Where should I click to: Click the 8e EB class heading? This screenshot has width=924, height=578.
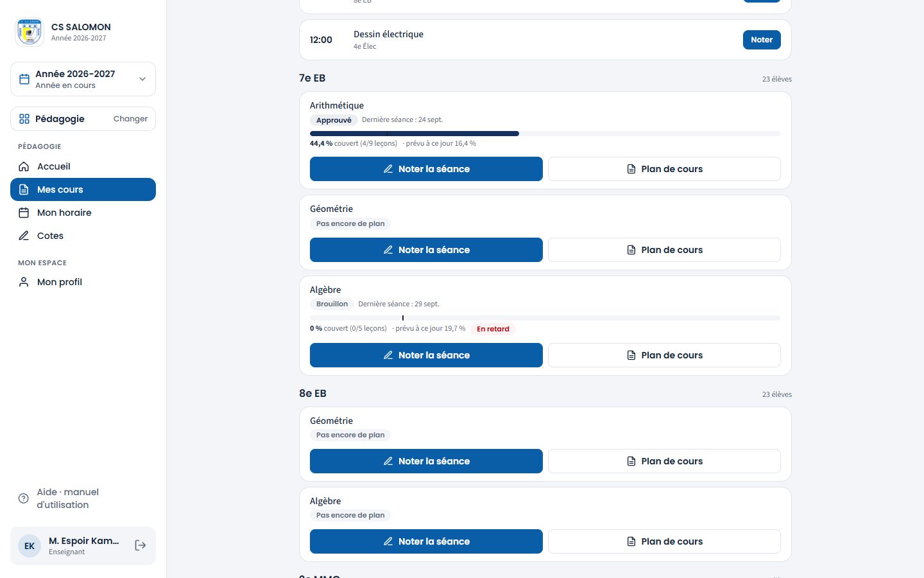click(312, 394)
